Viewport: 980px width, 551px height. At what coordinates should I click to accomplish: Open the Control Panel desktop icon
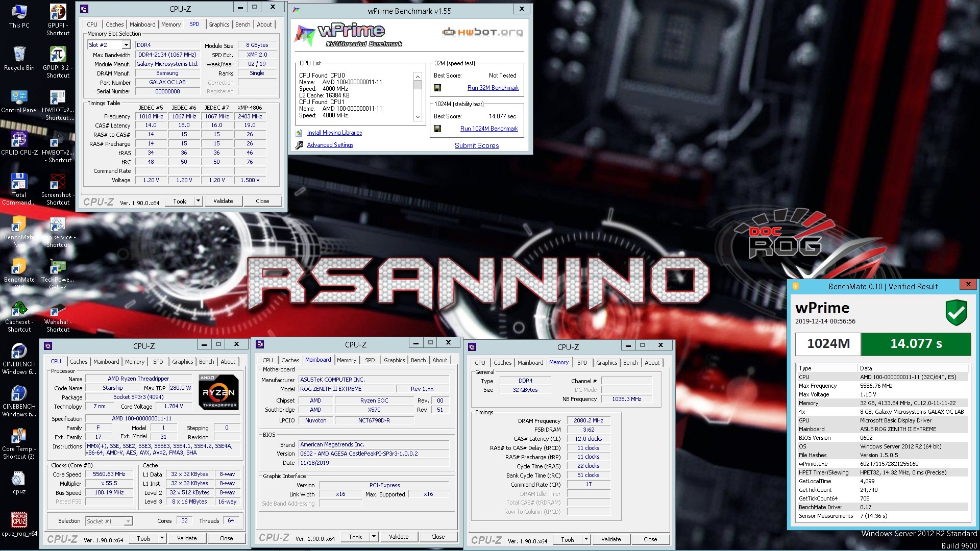coord(19,101)
